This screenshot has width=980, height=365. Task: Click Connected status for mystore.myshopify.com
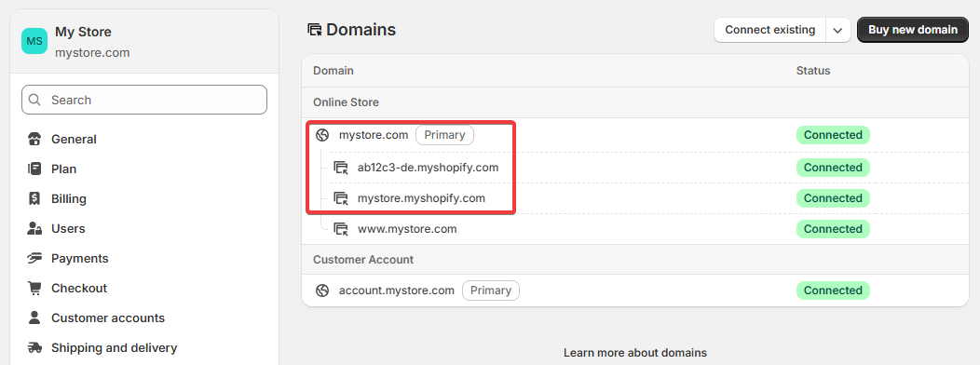coord(833,198)
